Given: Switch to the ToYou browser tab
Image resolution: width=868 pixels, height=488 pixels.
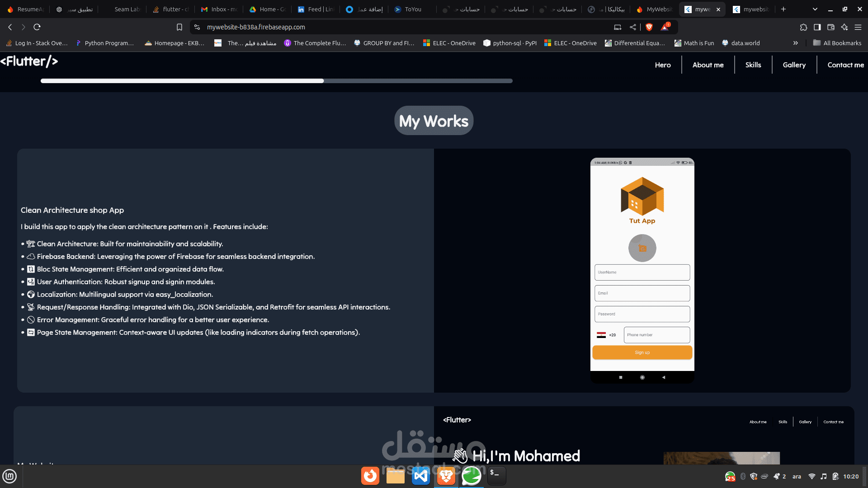Looking at the screenshot, I should tap(412, 9).
